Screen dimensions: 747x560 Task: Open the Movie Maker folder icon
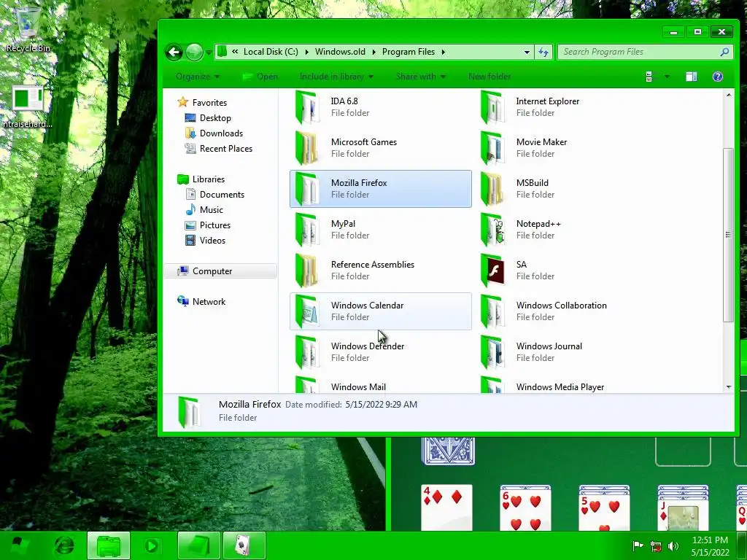tap(492, 148)
